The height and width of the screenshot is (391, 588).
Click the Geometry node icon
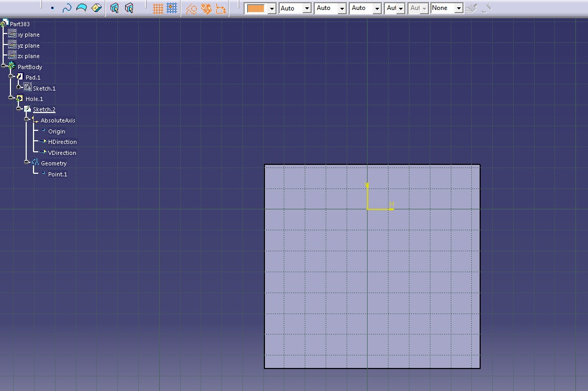coord(35,162)
